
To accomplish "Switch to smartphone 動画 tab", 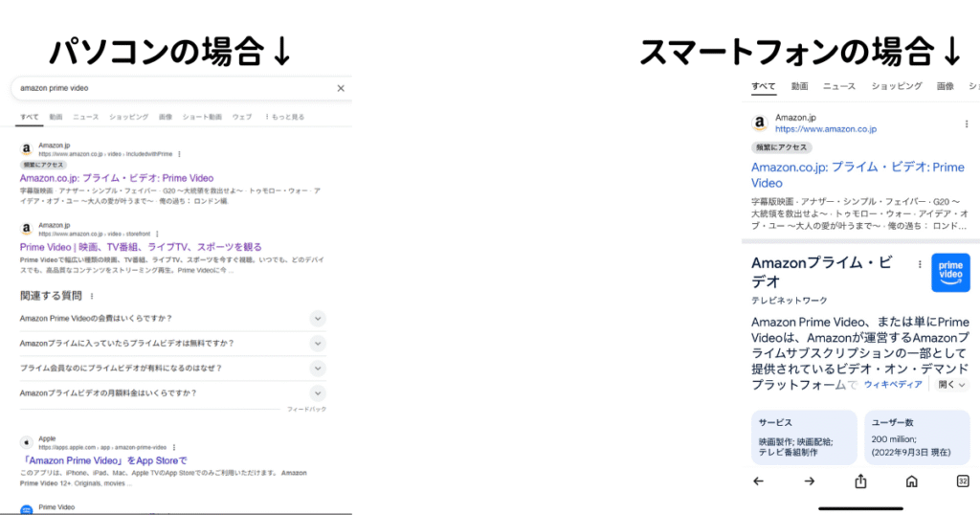I will [x=799, y=86].
